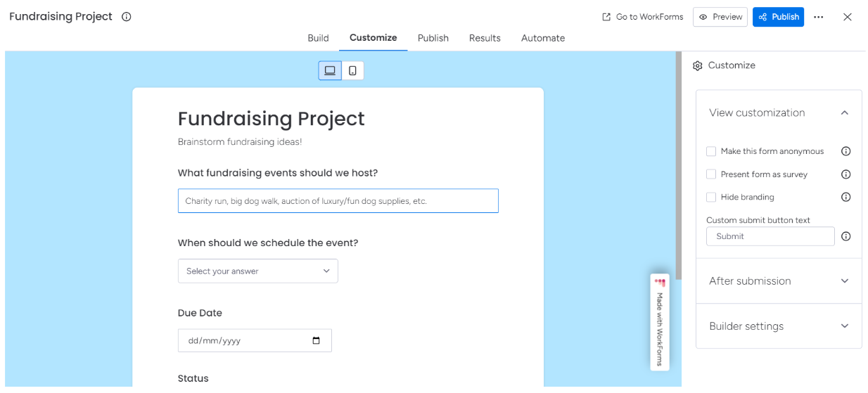Switch to mobile preview mode icon
This screenshot has height=393, width=868.
(352, 70)
